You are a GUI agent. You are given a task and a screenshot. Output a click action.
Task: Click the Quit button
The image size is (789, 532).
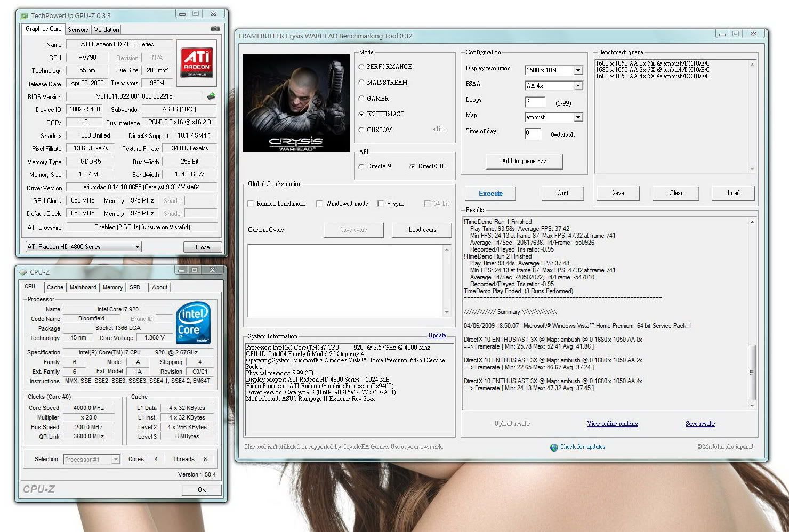563,193
